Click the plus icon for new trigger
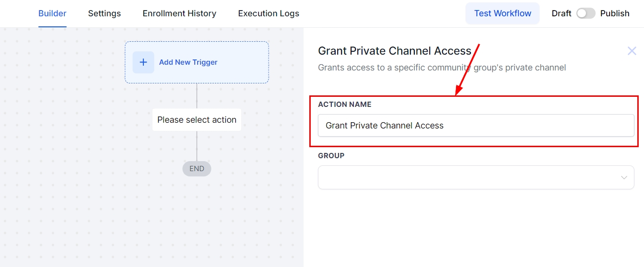644x267 pixels. (143, 62)
